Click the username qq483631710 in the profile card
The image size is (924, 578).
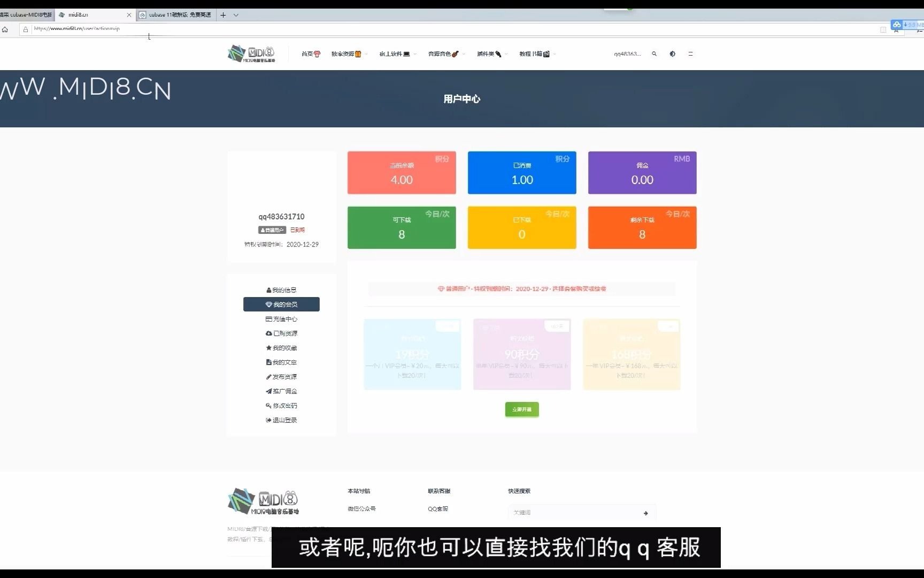[x=281, y=217]
